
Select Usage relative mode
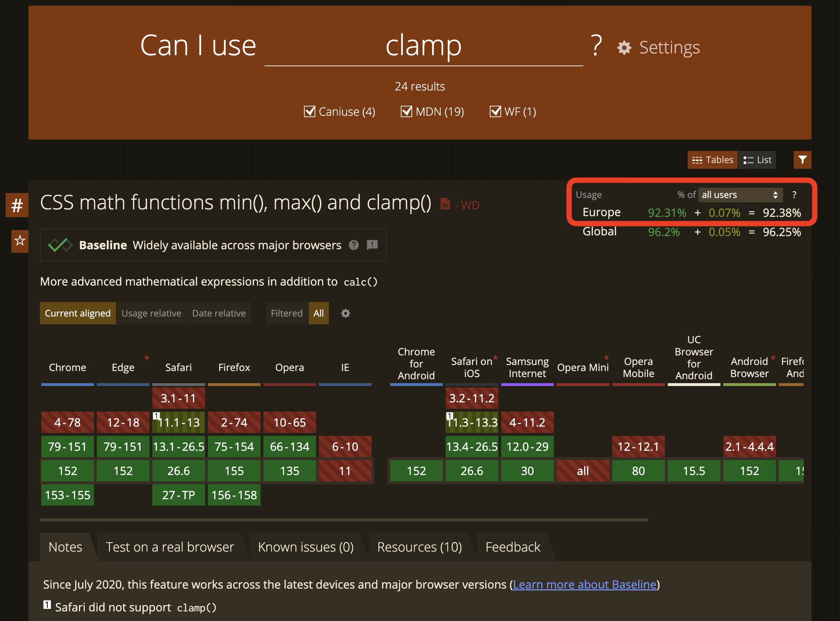point(151,313)
